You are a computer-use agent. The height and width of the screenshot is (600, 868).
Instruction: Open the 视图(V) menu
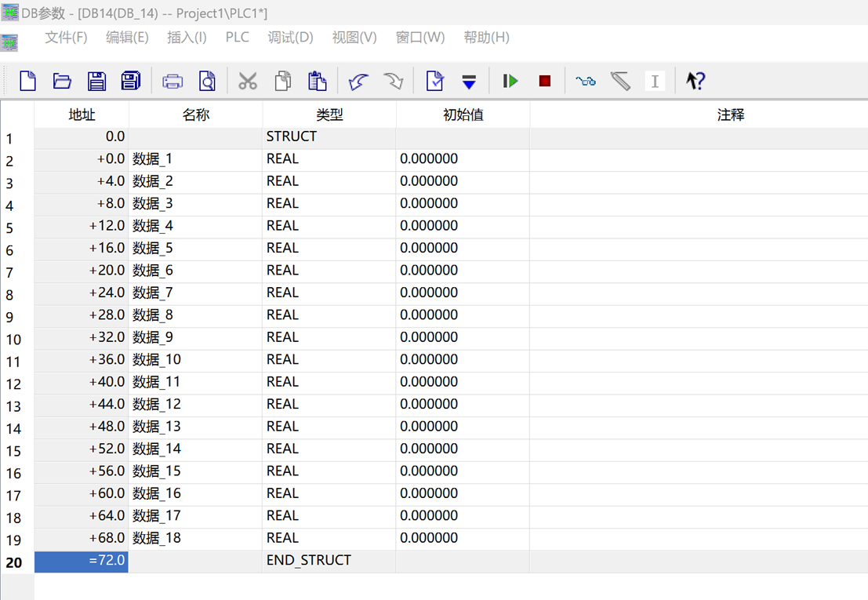tap(354, 37)
